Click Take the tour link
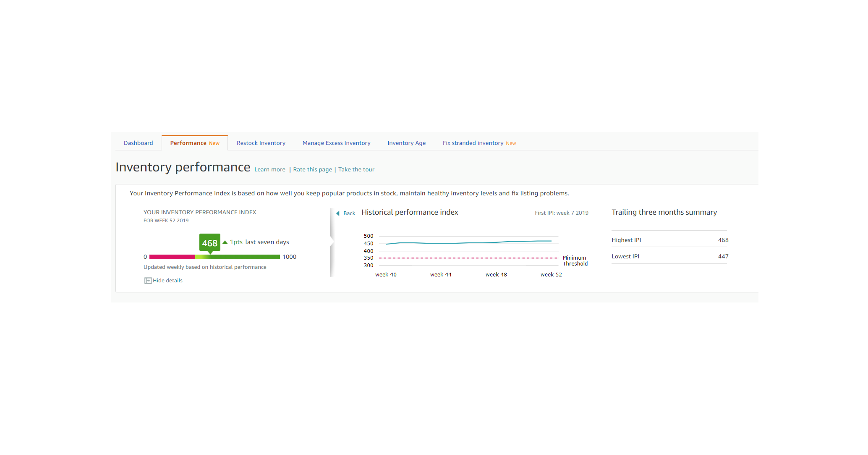Image resolution: width=868 pixels, height=455 pixels. click(x=356, y=169)
